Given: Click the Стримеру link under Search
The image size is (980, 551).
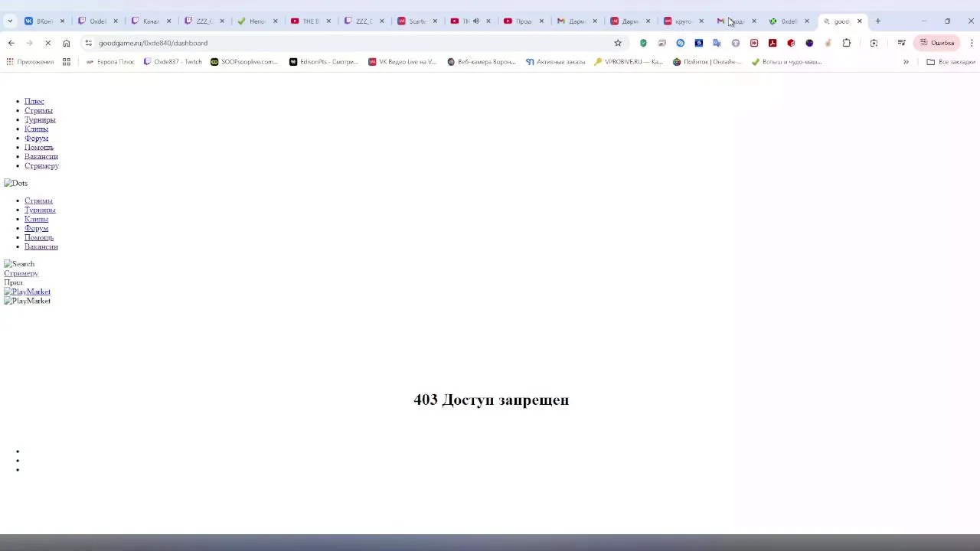Looking at the screenshot, I should click(21, 273).
